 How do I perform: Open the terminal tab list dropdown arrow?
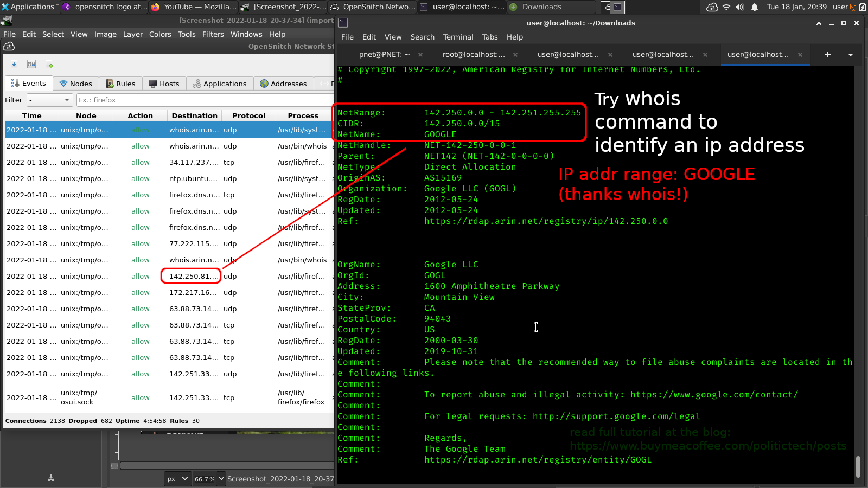tap(851, 55)
